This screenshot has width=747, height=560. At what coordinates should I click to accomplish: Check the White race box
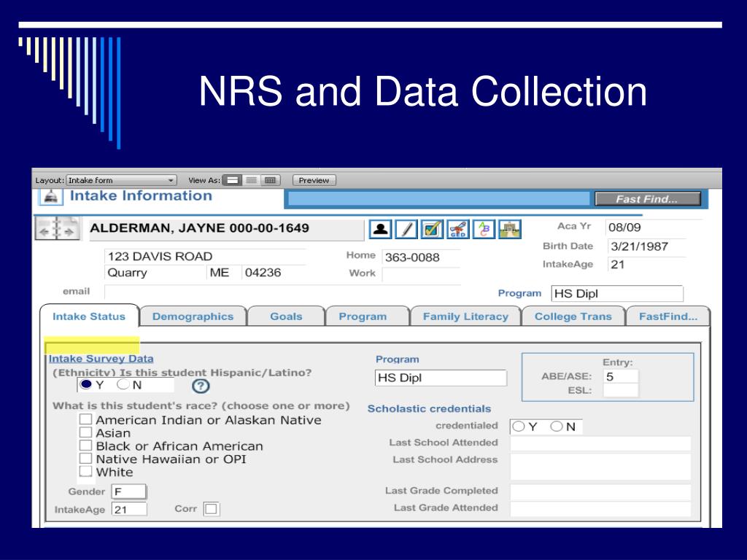(x=85, y=471)
